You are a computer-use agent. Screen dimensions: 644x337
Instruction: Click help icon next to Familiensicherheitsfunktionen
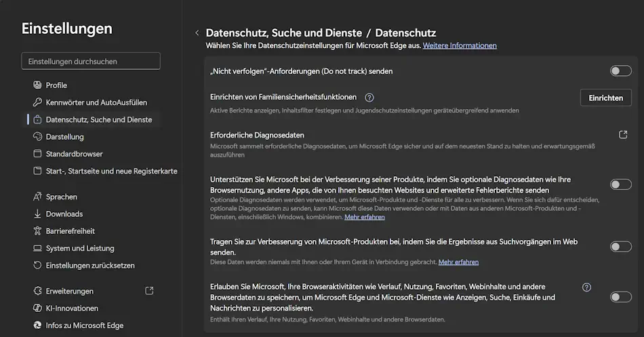[x=369, y=98]
